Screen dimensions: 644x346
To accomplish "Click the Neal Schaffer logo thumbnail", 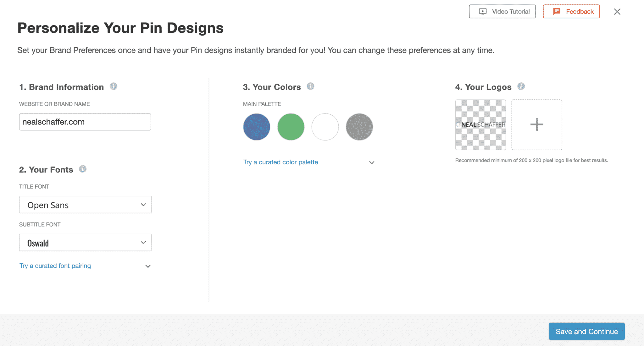I will pyautogui.click(x=480, y=125).
